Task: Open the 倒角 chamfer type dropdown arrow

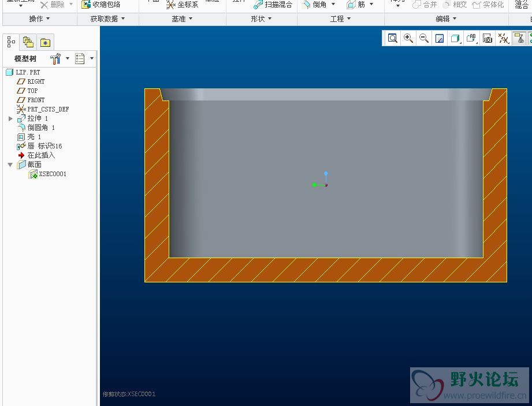Action: pos(333,5)
